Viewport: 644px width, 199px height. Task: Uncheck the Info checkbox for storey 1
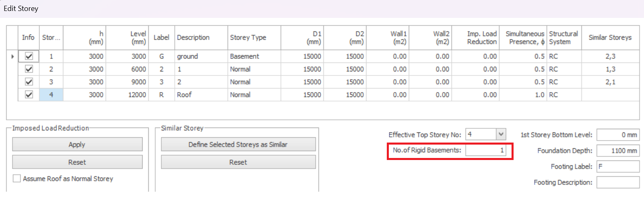(29, 56)
